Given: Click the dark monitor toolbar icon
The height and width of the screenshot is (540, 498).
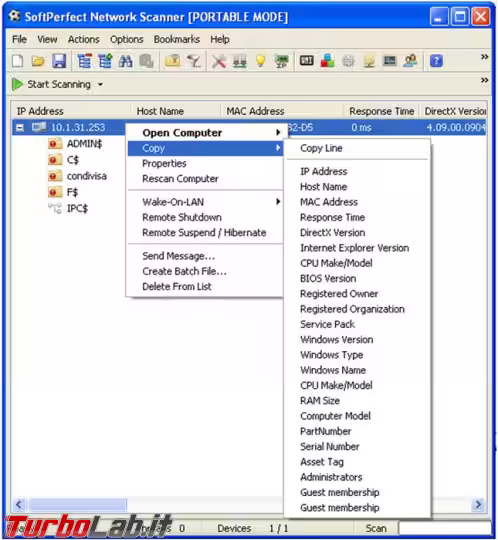Looking at the screenshot, I should click(x=390, y=61).
